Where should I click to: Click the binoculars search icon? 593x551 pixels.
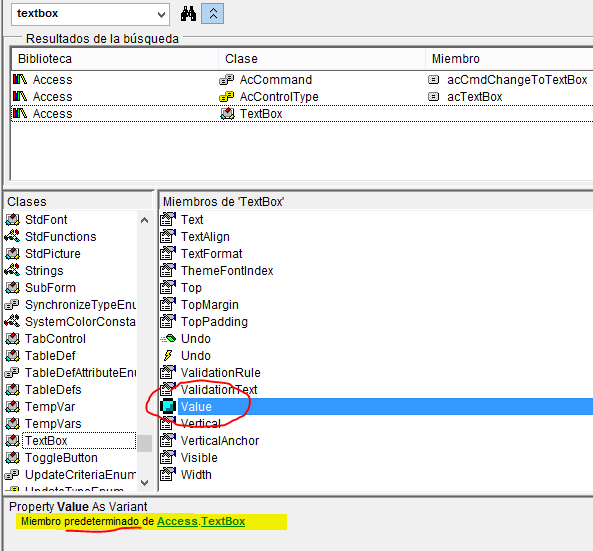click(188, 14)
